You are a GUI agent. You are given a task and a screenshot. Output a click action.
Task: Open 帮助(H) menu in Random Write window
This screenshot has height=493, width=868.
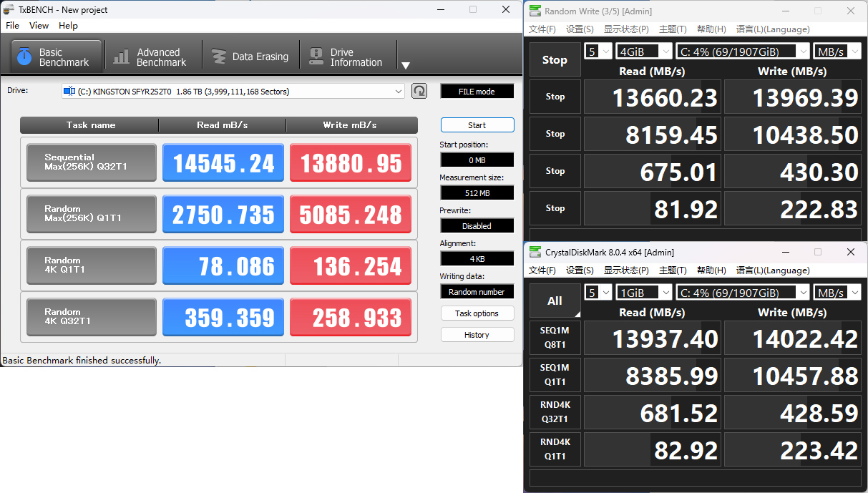(711, 29)
